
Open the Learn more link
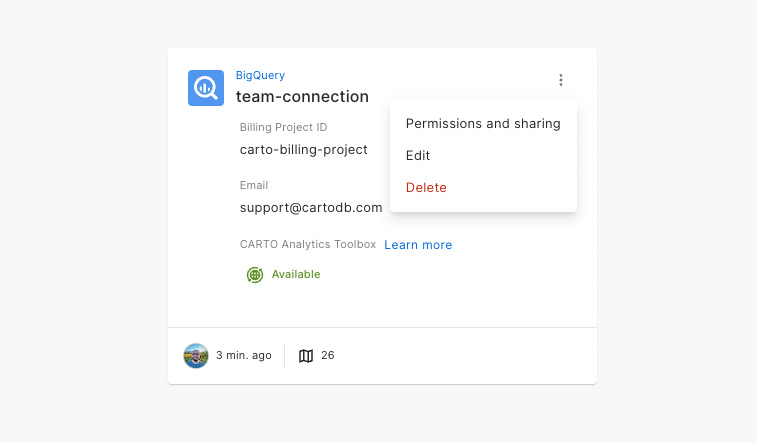418,245
